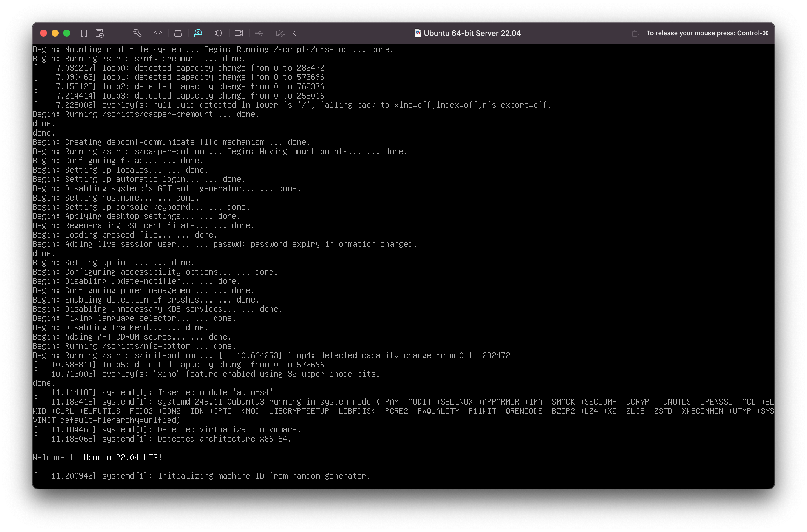Pause the virtual machine

click(84, 33)
